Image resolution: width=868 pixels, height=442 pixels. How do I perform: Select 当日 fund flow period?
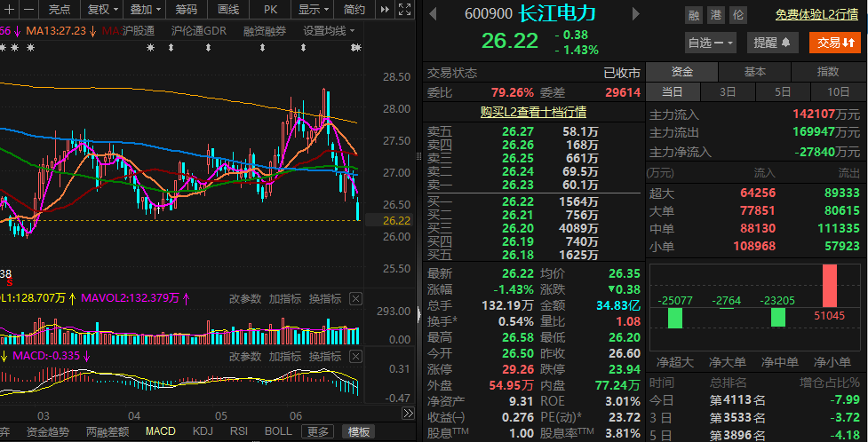tap(673, 91)
